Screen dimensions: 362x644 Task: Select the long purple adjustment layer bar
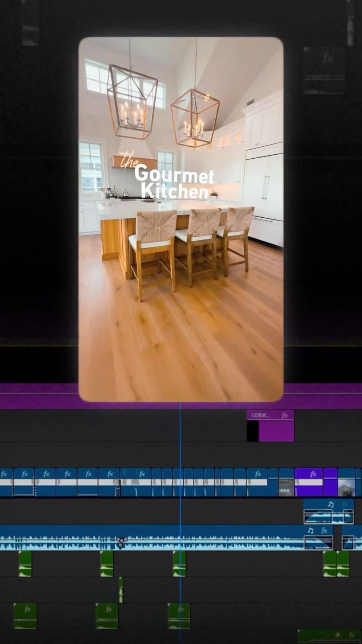coord(181,397)
